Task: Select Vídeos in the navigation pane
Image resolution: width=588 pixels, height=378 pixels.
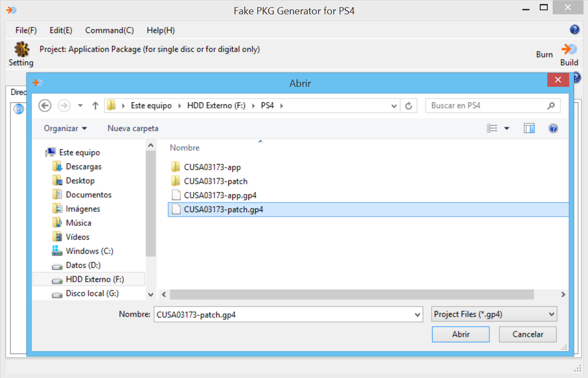Action: click(77, 237)
